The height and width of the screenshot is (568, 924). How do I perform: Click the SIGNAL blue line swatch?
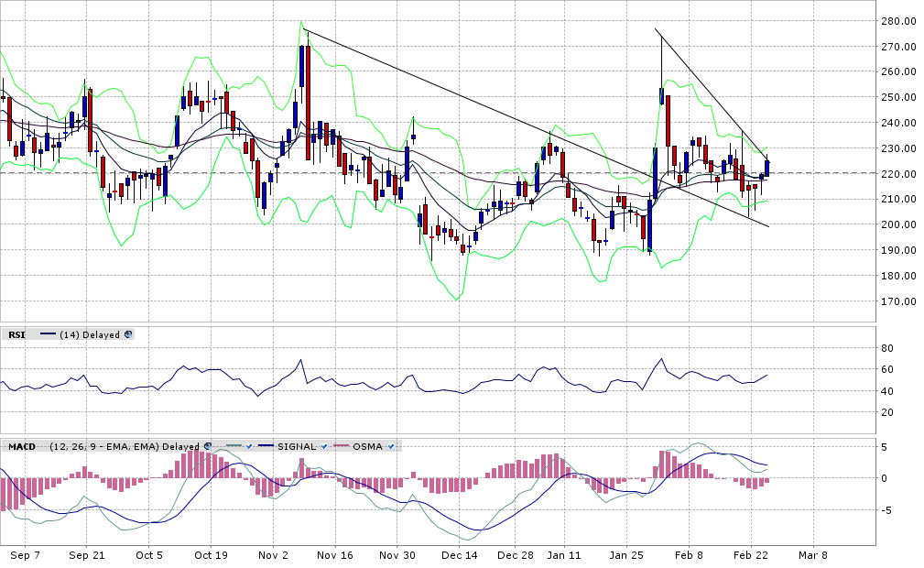click(266, 446)
